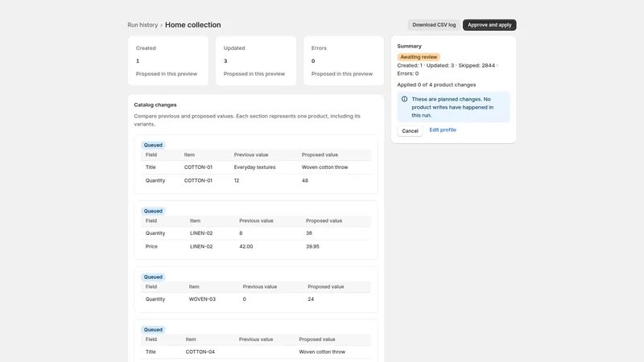Select the Created summary card
The width and height of the screenshot is (644, 362).
pos(168,61)
